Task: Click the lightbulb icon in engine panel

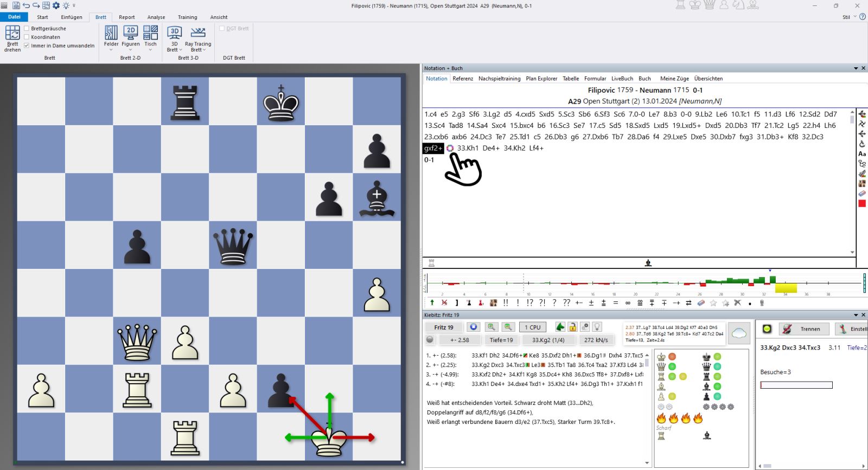Action: [597, 327]
